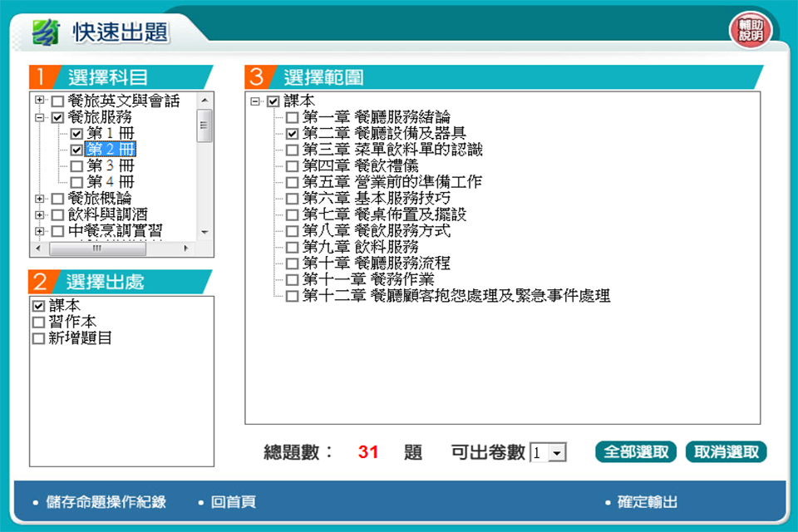Click subject list scroll down arrow
This screenshot has height=532, width=798.
[204, 232]
